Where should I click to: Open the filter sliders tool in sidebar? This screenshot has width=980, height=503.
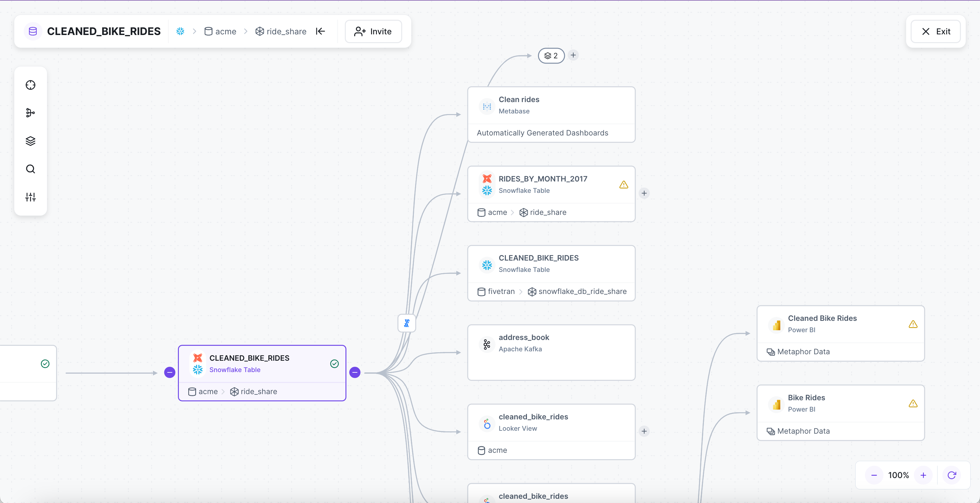30,197
